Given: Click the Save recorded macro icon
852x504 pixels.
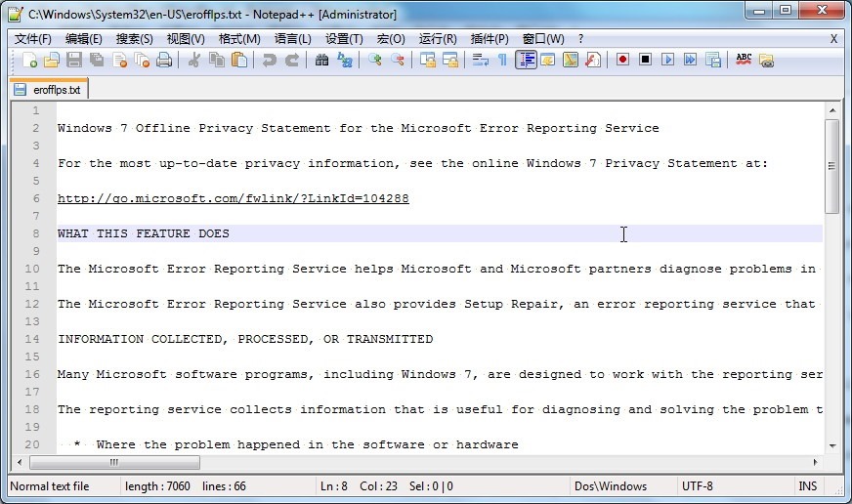Looking at the screenshot, I should tap(713, 60).
